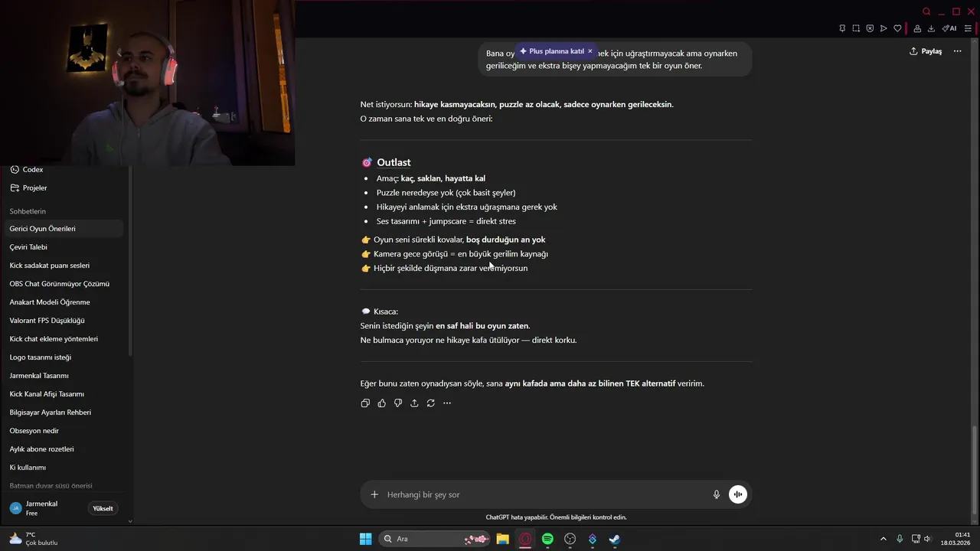
Task: Start dictation with the microphone icon
Action: (x=717, y=494)
